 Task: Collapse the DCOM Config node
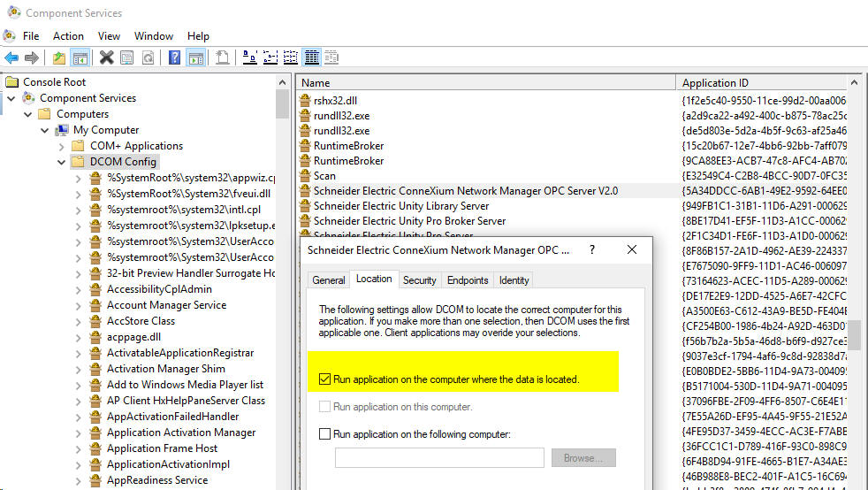pyautogui.click(x=62, y=162)
